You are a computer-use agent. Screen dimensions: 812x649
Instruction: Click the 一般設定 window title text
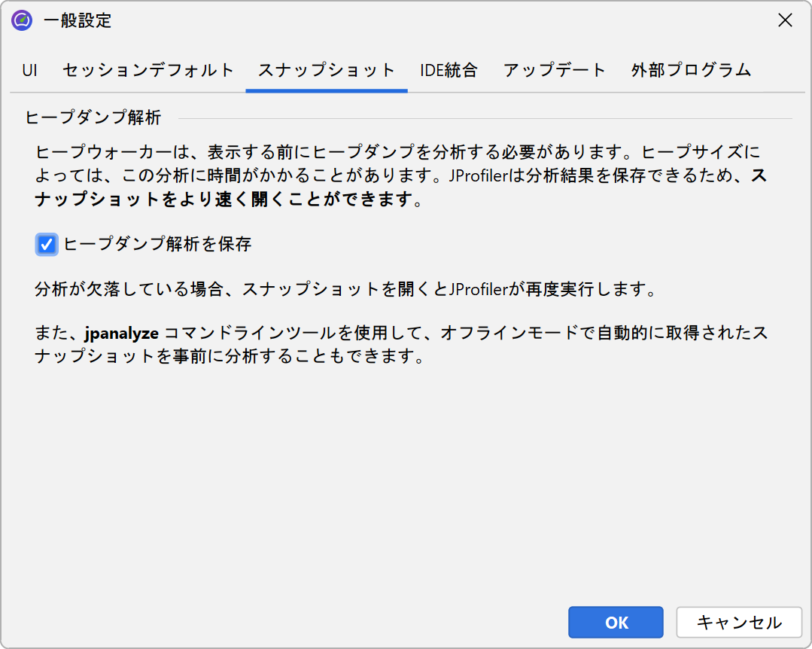point(78,20)
